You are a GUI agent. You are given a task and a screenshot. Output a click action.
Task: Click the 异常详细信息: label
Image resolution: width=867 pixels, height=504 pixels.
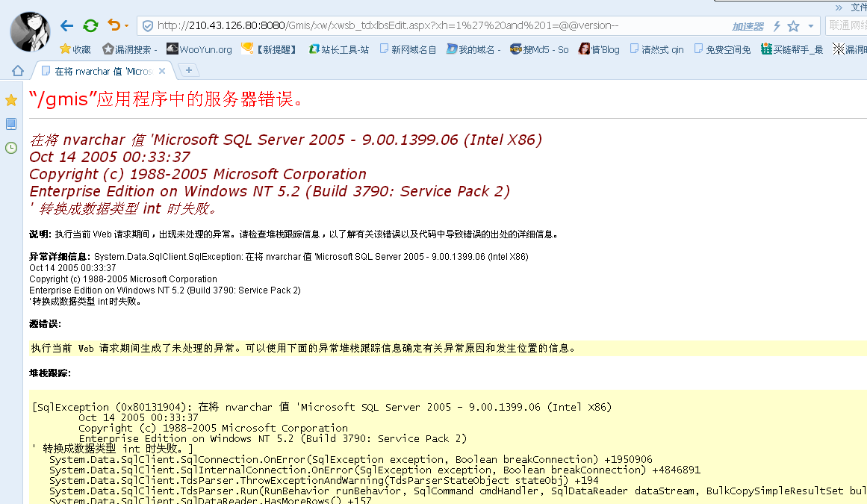click(x=60, y=256)
